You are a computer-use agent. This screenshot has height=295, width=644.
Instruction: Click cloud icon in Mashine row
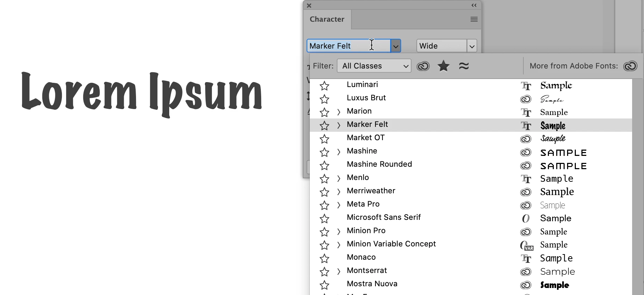click(526, 152)
